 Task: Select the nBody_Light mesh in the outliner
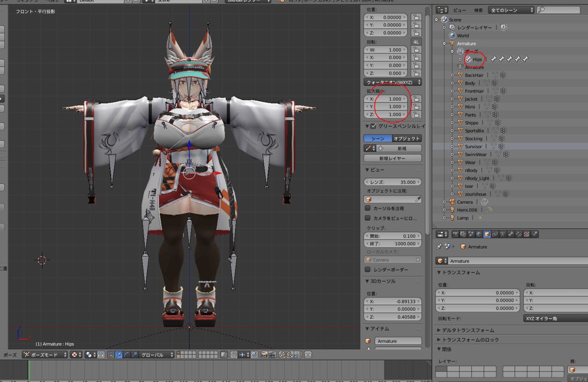point(477,178)
